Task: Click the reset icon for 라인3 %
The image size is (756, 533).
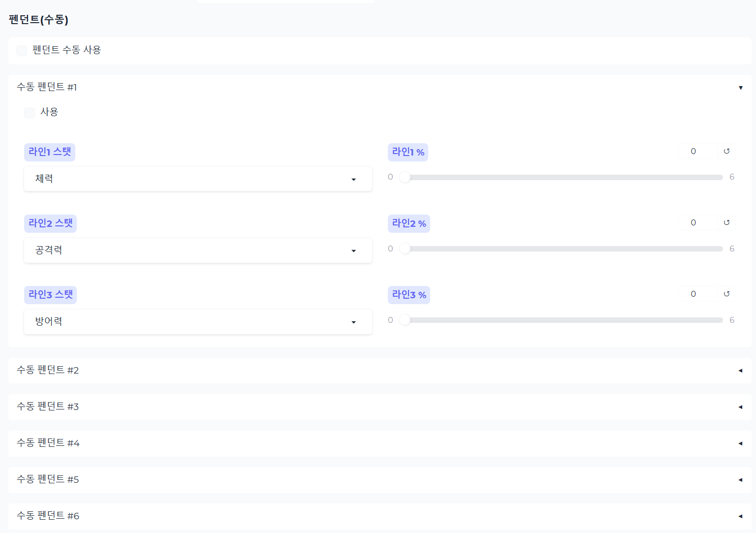Action: pyautogui.click(x=726, y=294)
